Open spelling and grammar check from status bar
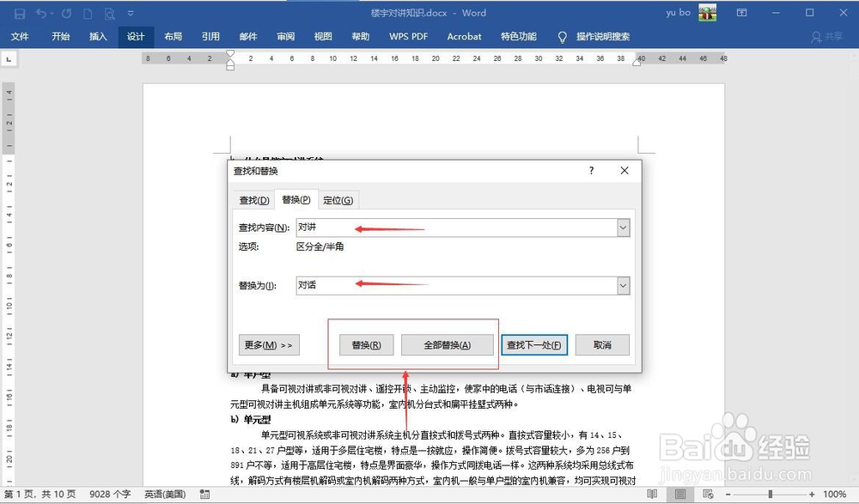This screenshot has height=504, width=859. [204, 495]
